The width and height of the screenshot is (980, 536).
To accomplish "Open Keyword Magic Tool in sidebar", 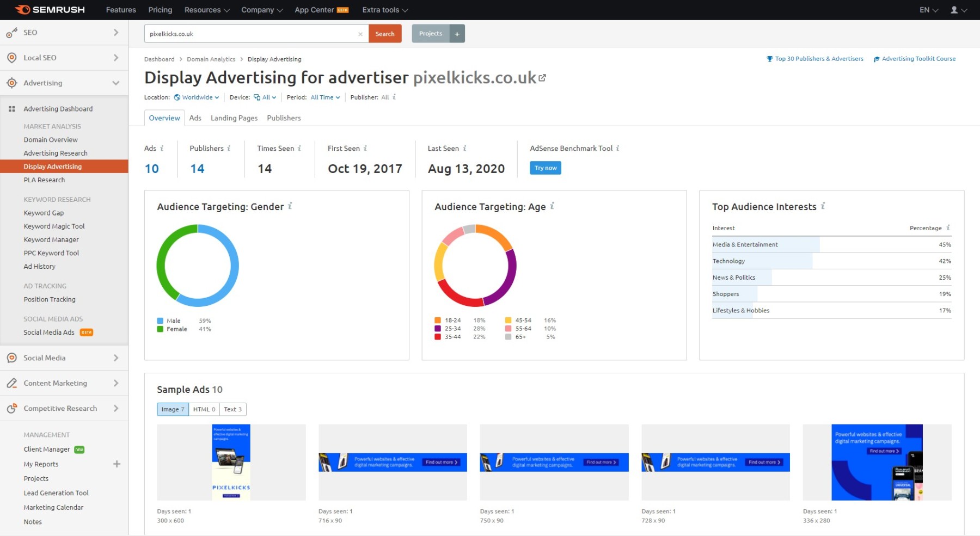I will tap(54, 226).
